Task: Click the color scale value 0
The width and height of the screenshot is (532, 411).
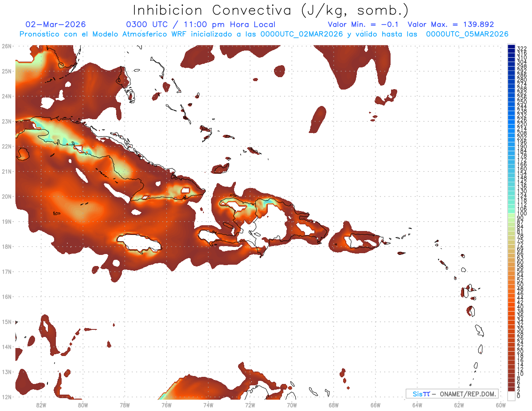Action: [x=519, y=396]
